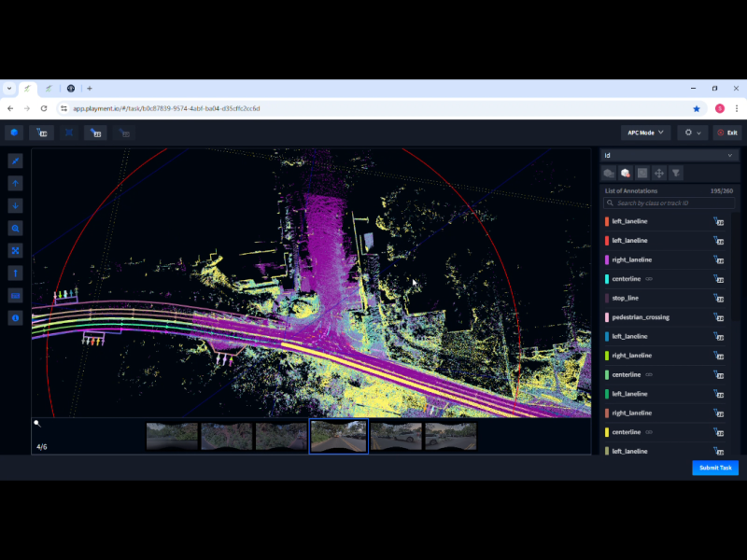Open the funnel filter icon
This screenshot has height=560, width=747.
coord(675,174)
